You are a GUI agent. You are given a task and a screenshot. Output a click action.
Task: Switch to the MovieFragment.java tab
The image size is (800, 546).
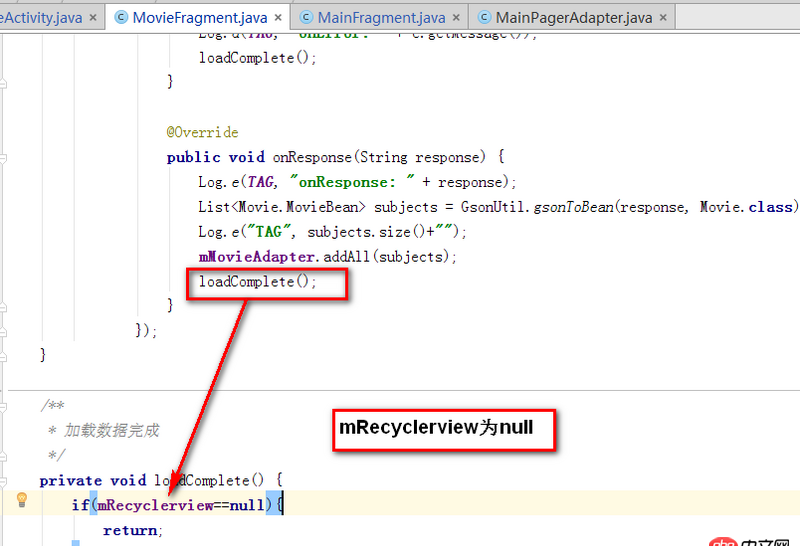[x=199, y=18]
